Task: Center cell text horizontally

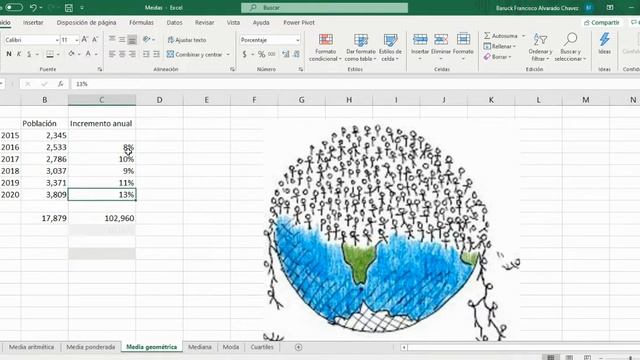Action: coord(122,54)
